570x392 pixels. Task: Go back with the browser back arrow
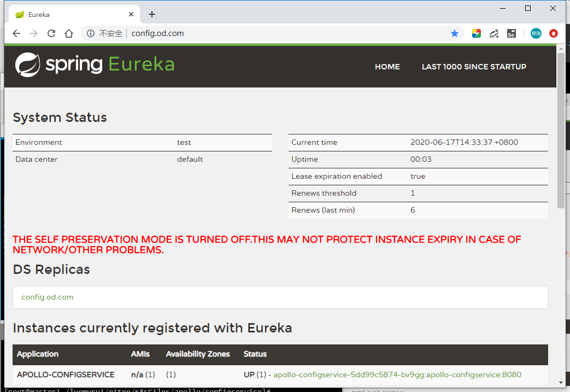pos(16,33)
